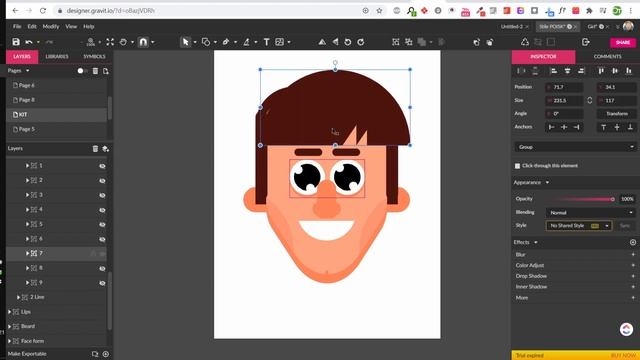Toggle the snapping magnet icon
Screen dimensions: 640x360
[x=143, y=42]
